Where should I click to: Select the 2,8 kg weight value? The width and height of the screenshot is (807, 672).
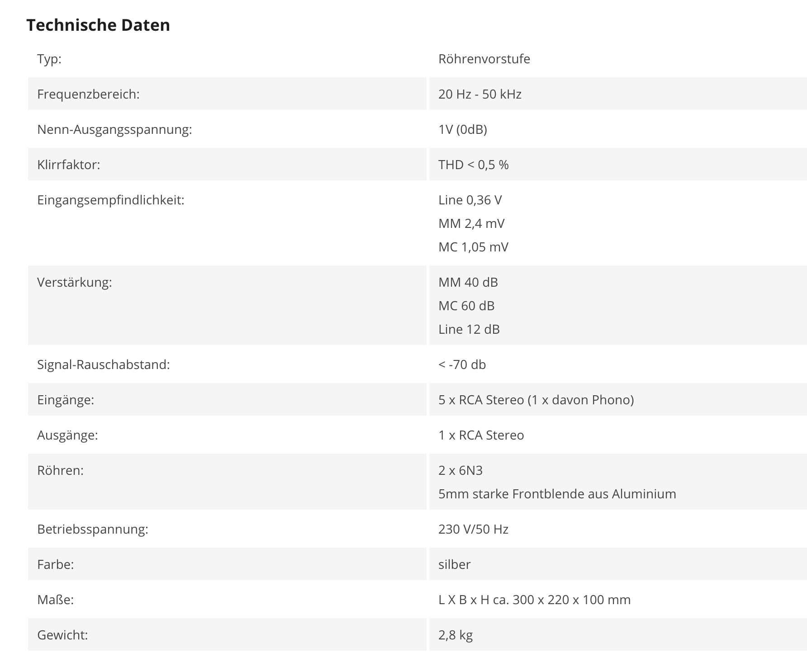[456, 635]
